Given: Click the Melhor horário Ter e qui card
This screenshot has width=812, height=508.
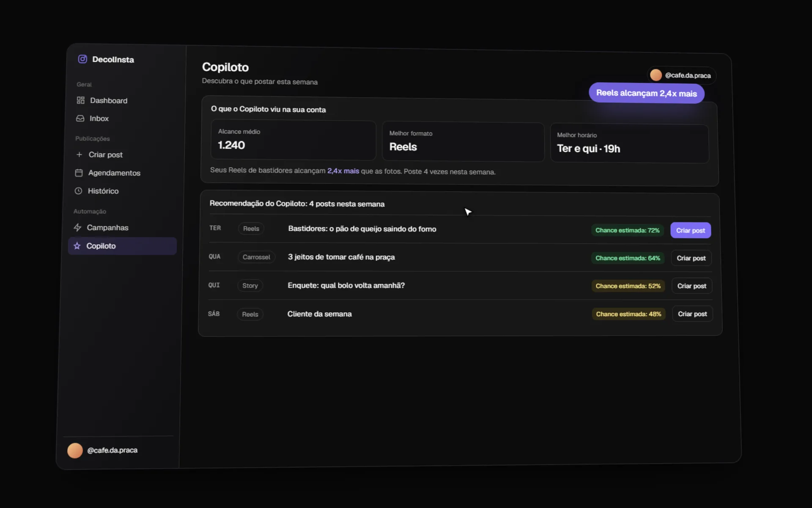Looking at the screenshot, I should [x=629, y=144].
